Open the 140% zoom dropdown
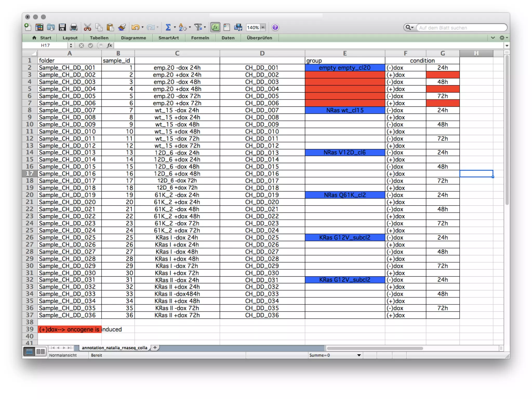 [263, 28]
